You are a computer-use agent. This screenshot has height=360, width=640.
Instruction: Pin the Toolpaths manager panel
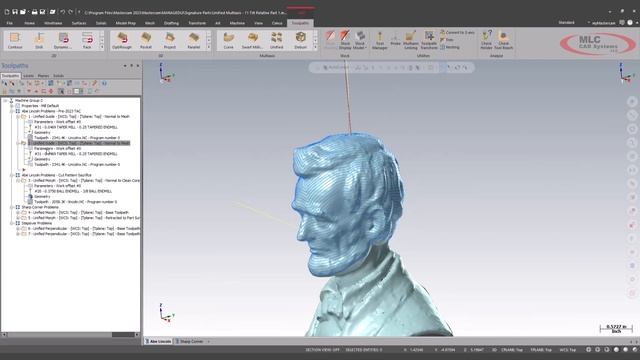click(x=131, y=66)
